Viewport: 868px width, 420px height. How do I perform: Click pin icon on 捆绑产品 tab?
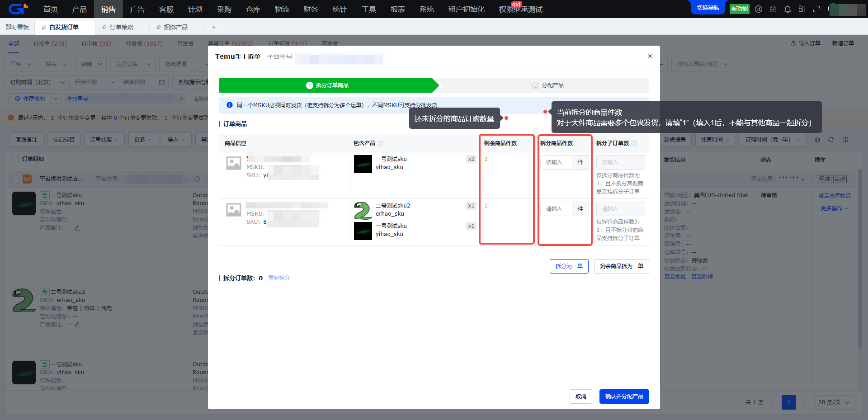pos(158,28)
